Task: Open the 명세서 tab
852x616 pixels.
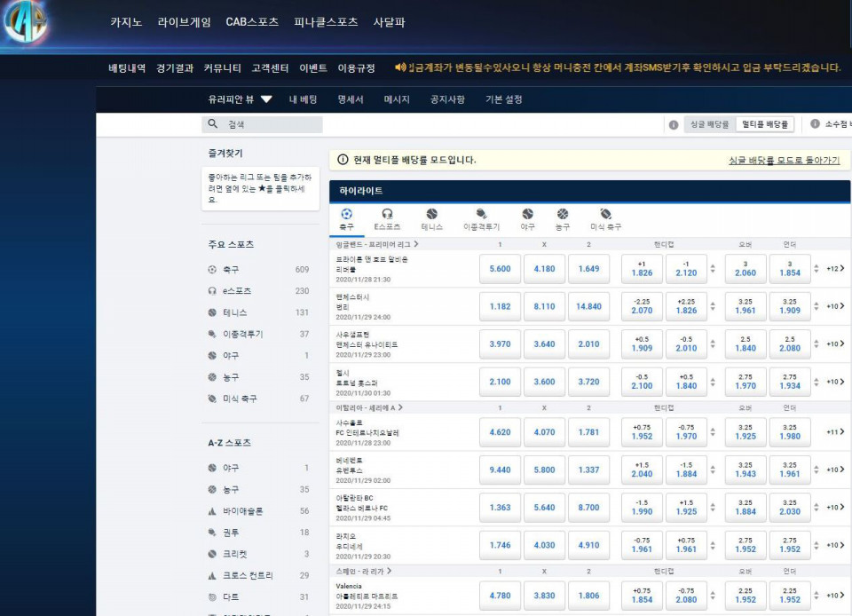Action: click(351, 99)
